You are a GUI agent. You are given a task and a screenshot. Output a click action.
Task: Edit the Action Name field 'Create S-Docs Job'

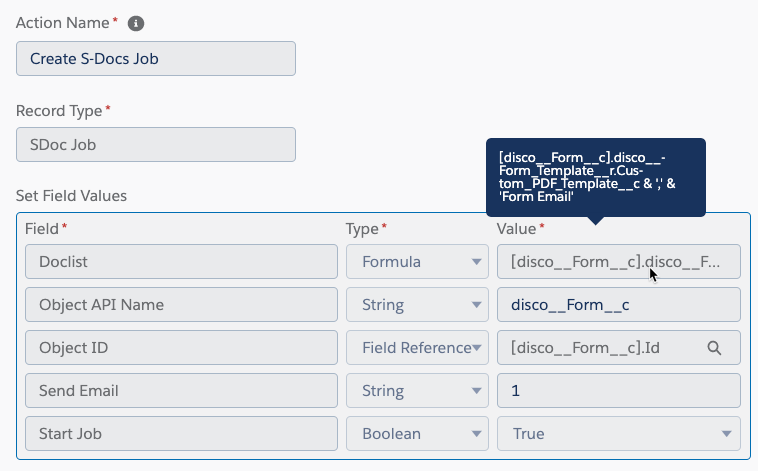point(156,59)
